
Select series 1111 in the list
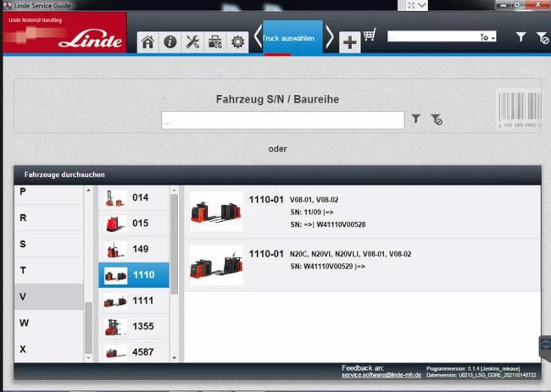pyautogui.click(x=134, y=301)
